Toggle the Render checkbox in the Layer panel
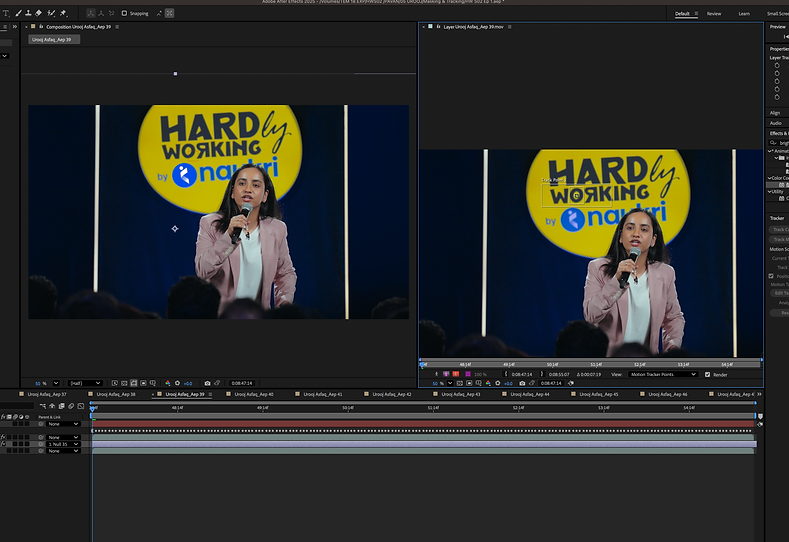The image size is (789, 542). tap(707, 374)
